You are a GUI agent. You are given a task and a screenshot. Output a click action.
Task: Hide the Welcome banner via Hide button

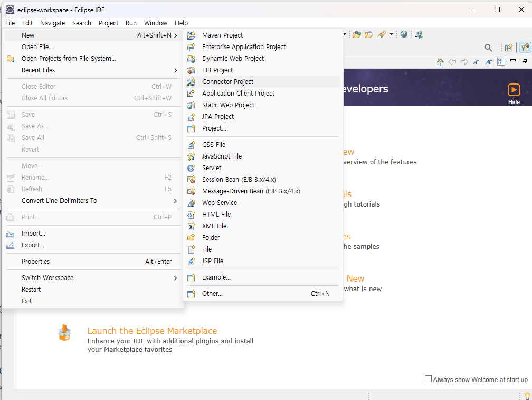514,94
